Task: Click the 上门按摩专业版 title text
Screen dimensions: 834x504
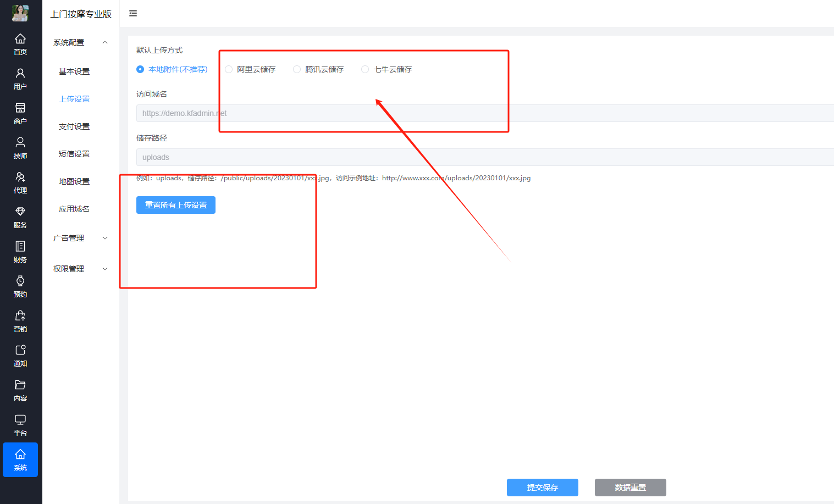Action: 81,14
